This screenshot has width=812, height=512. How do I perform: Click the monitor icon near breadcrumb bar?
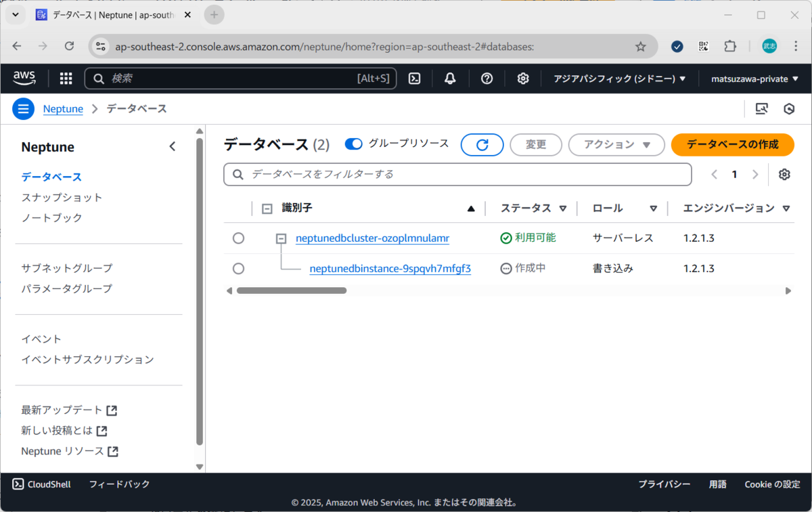point(762,109)
